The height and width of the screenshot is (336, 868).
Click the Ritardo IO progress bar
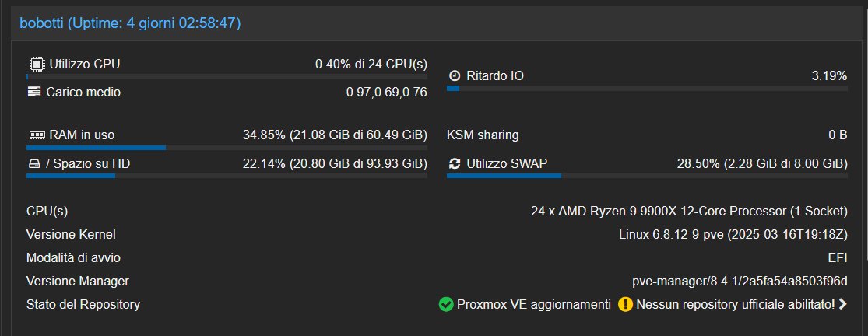tap(647, 89)
